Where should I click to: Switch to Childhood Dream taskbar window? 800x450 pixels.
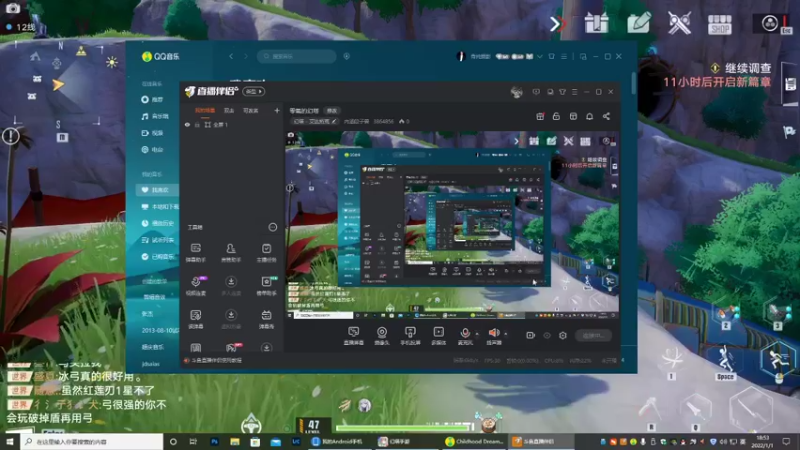point(474,441)
